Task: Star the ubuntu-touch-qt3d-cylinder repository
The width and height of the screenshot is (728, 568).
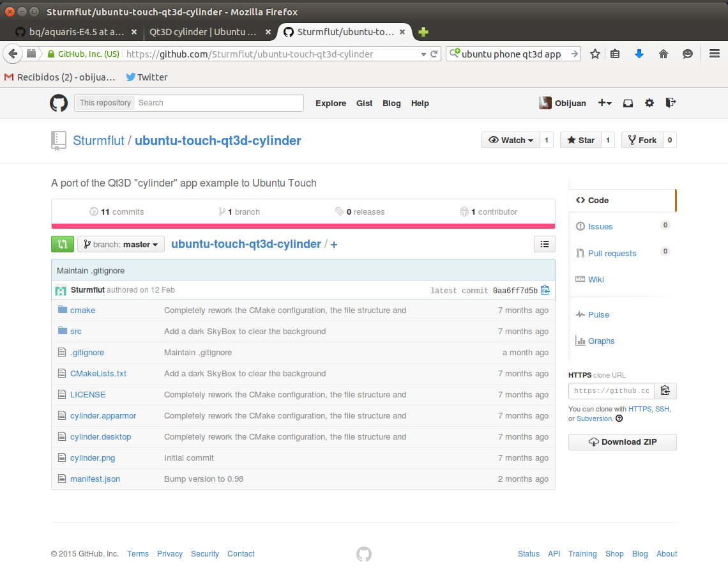Action: pyautogui.click(x=580, y=141)
